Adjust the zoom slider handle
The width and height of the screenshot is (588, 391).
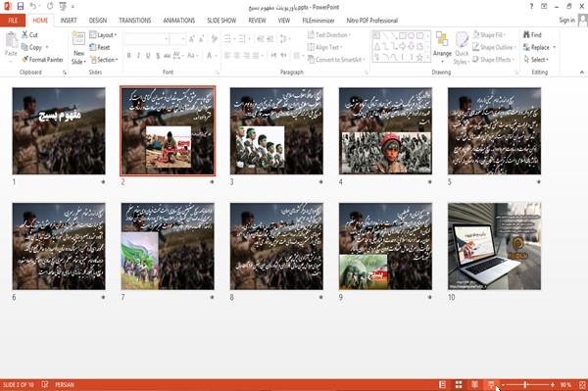click(525, 384)
